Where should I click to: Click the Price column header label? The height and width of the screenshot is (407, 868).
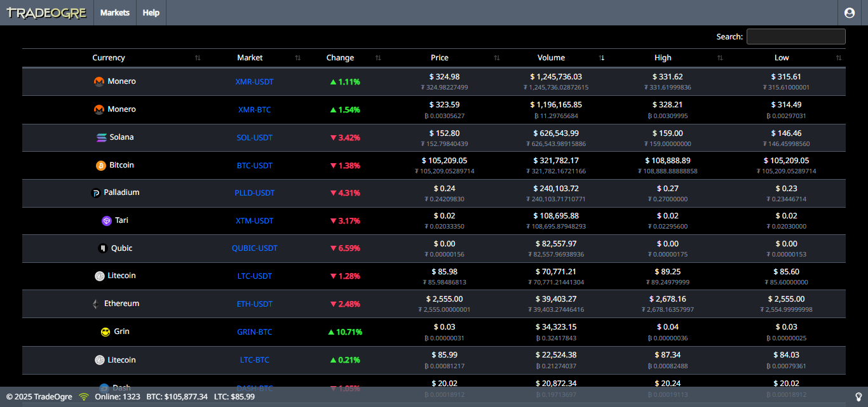tap(440, 58)
